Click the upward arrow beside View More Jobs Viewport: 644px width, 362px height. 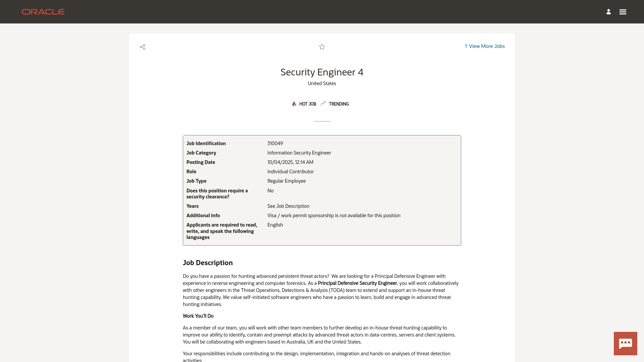point(466,46)
